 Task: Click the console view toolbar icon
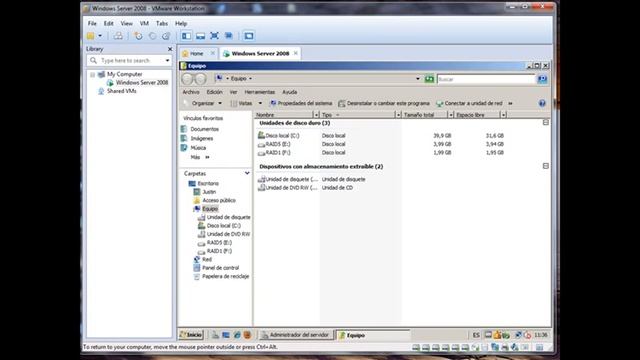point(249,36)
